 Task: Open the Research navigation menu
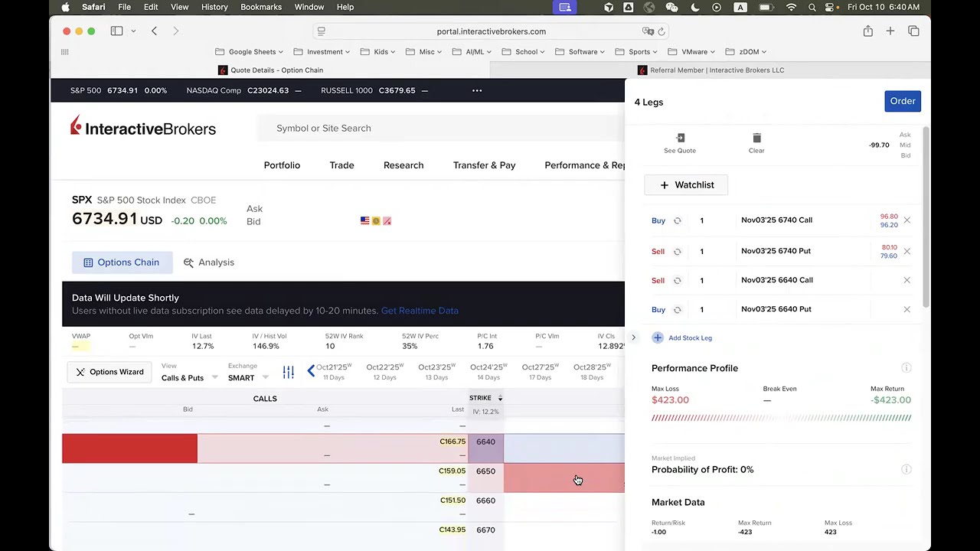click(403, 165)
